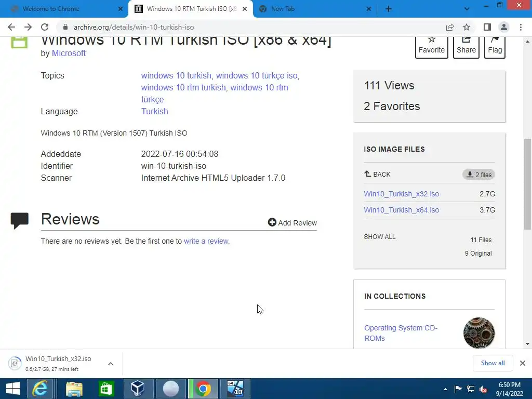This screenshot has width=532, height=399.
Task: Open Chrome three-dot menu
Action: pyautogui.click(x=521, y=27)
